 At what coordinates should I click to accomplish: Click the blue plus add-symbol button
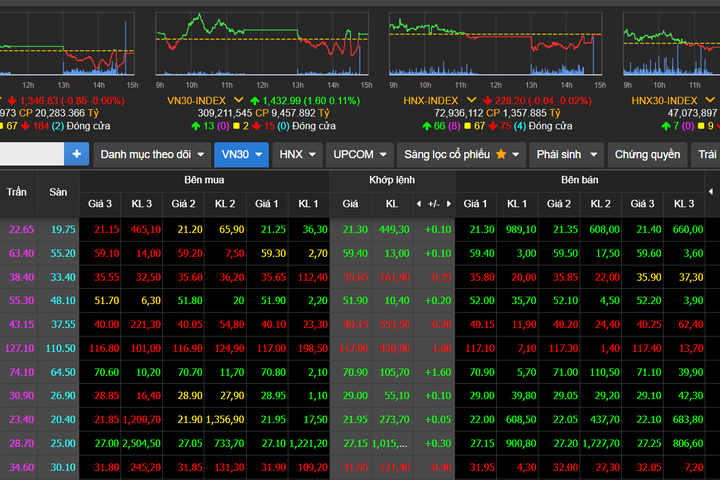click(76, 154)
